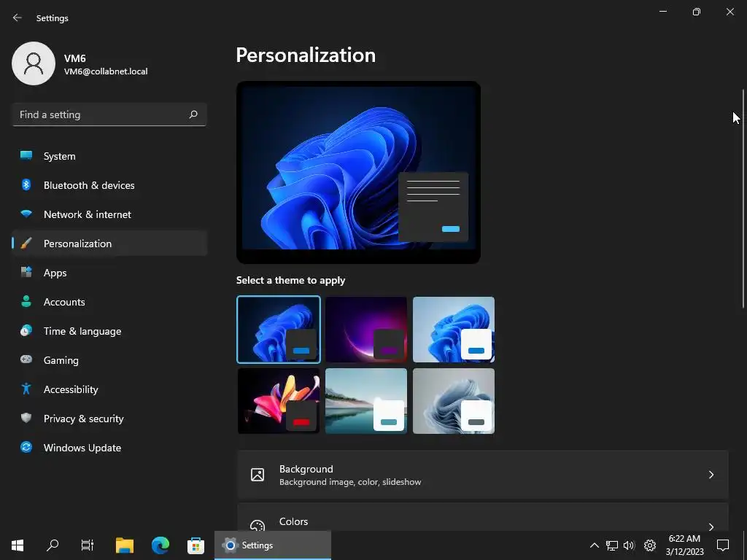Open the Gaming settings page

[109, 360]
